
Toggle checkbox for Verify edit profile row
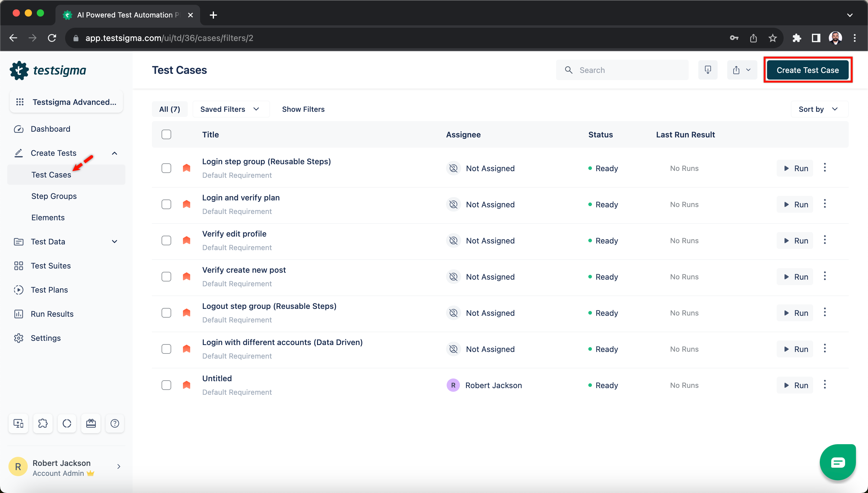coord(166,240)
